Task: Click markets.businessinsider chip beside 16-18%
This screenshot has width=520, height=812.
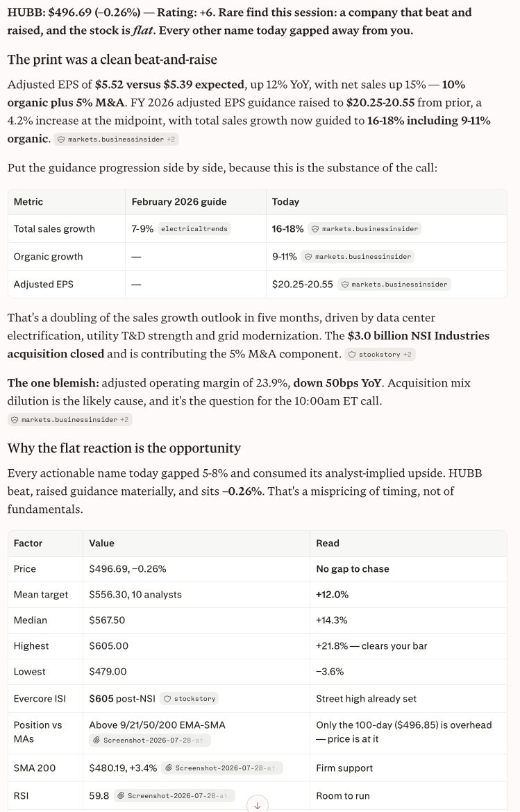Action: point(364,229)
